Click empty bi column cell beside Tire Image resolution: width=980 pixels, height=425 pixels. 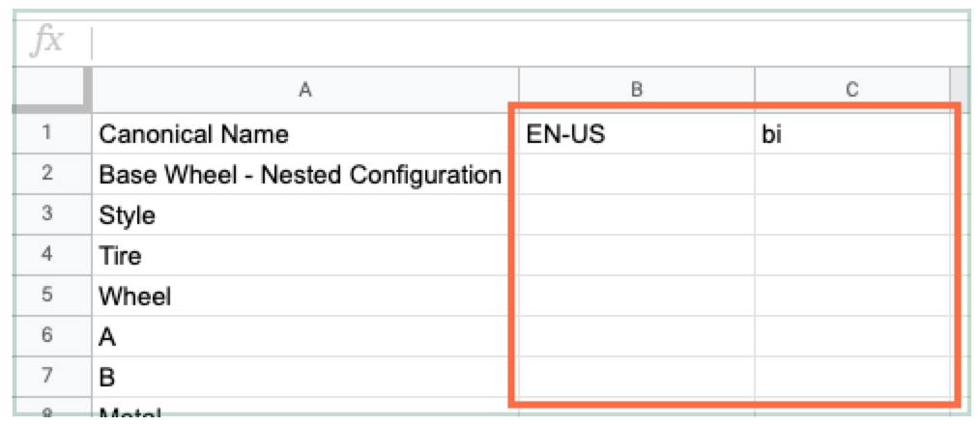[x=851, y=255]
